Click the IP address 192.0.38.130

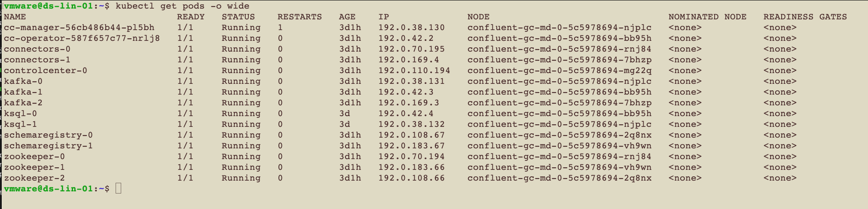point(411,28)
